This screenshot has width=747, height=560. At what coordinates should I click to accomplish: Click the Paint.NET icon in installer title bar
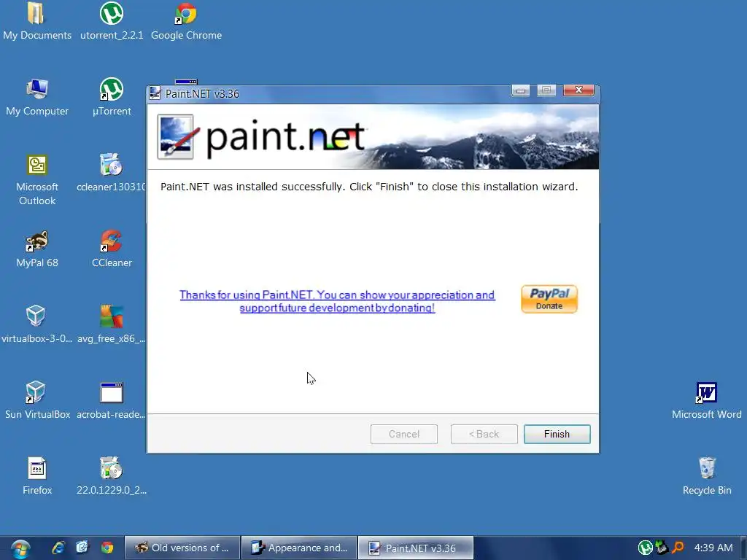[155, 93]
